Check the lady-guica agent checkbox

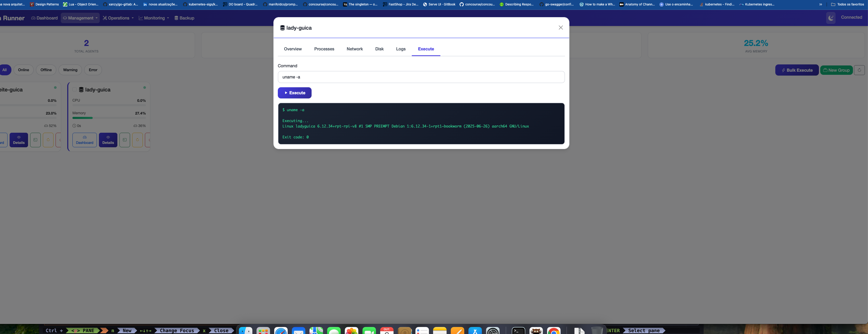tap(75, 90)
